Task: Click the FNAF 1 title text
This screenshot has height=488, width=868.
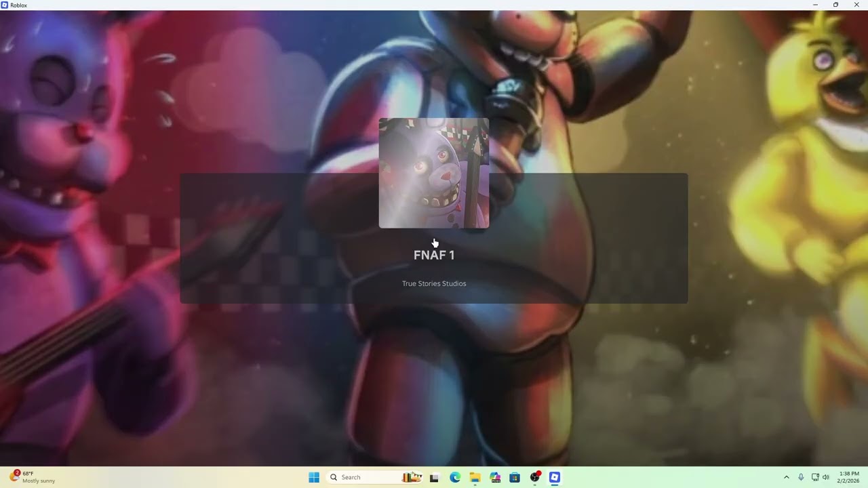Action: [434, 255]
